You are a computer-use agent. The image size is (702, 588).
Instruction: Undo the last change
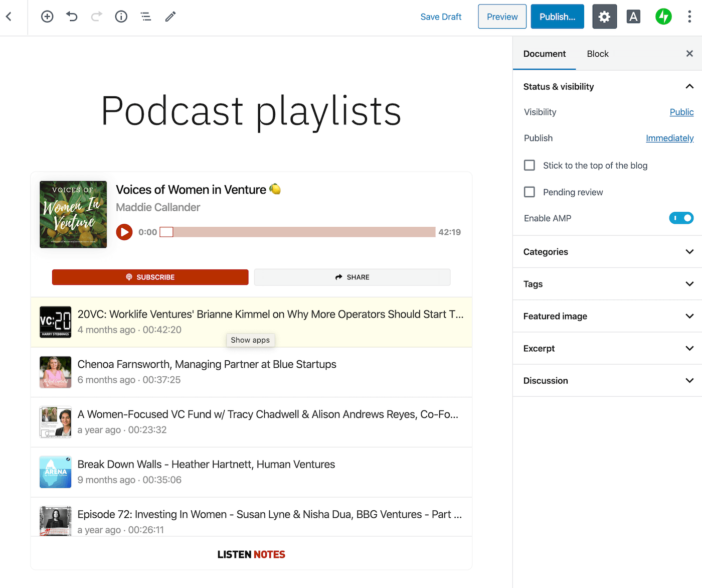point(72,17)
